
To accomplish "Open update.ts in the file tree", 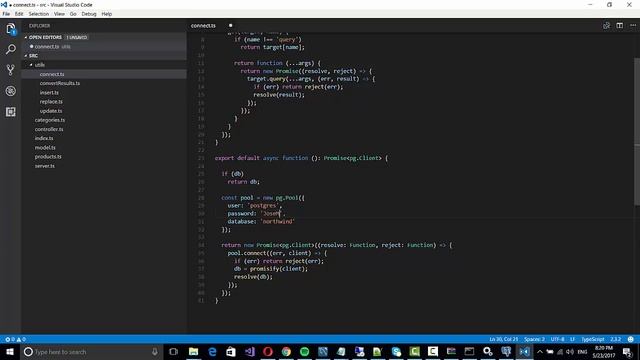I will pos(51,111).
